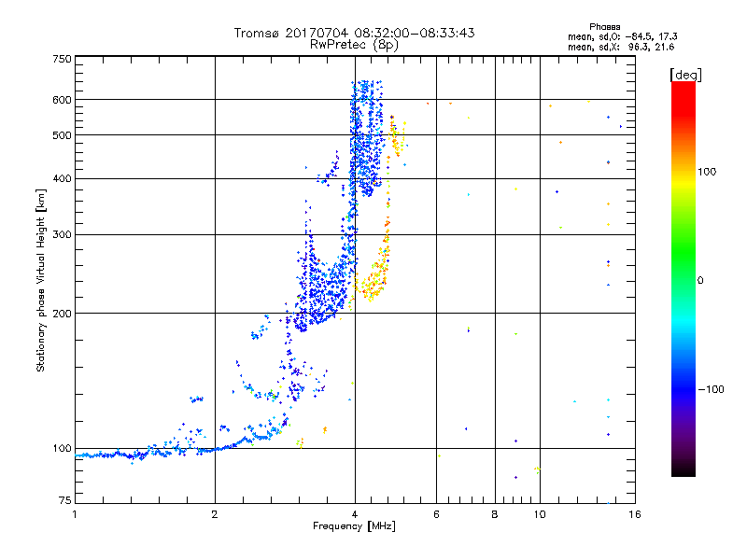Click the x-axis tick label '16'
Image resolution: width=747 pixels, height=560 pixels.
[x=635, y=514]
